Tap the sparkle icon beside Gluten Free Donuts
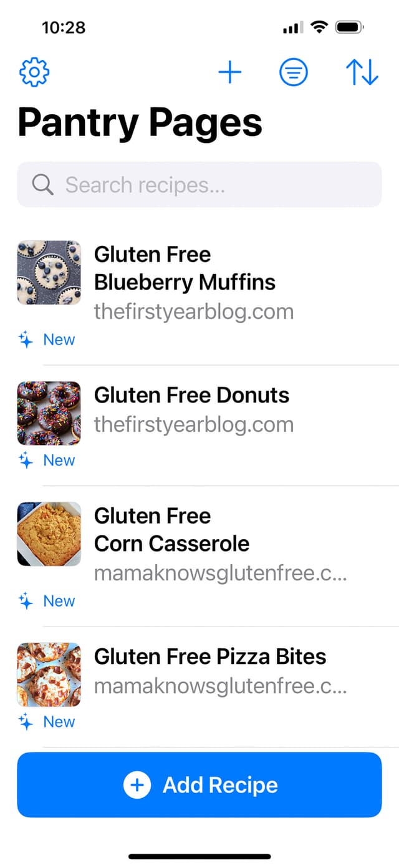The height and width of the screenshot is (868, 399). click(x=26, y=460)
